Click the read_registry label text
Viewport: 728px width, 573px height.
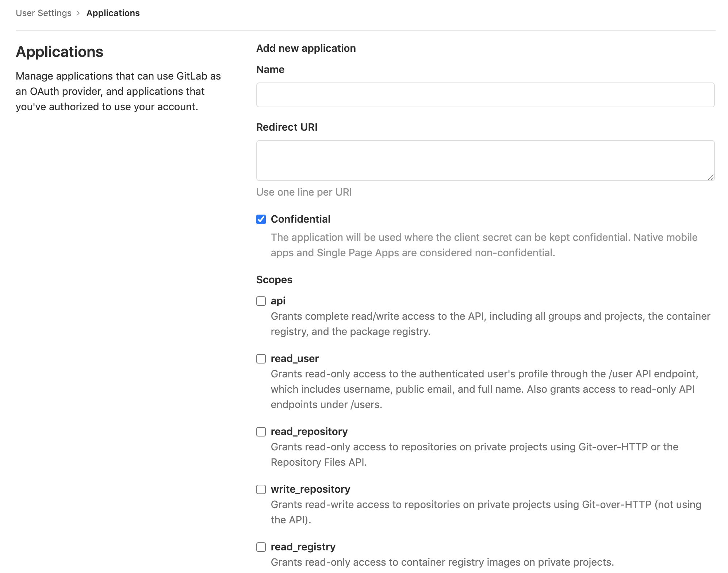click(x=303, y=547)
